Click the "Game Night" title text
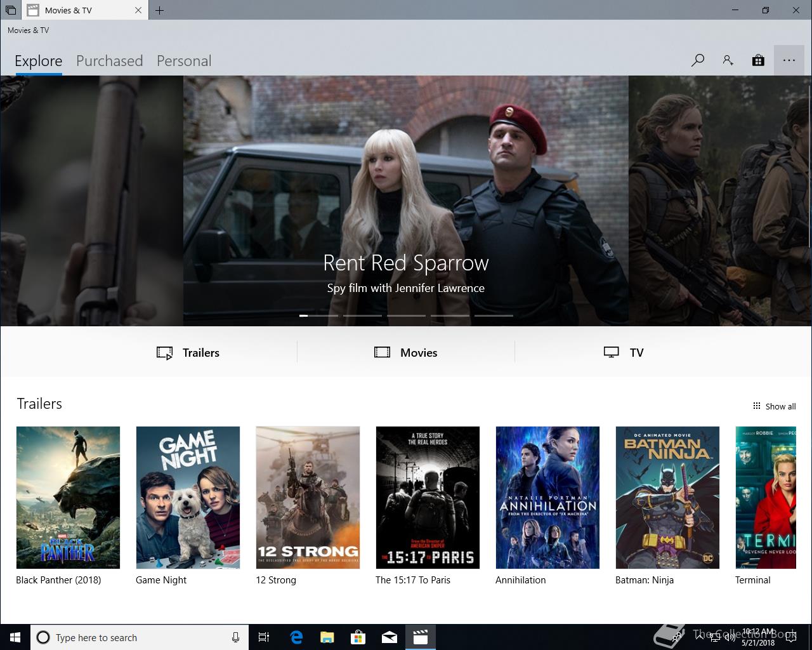The width and height of the screenshot is (812, 650). (161, 580)
